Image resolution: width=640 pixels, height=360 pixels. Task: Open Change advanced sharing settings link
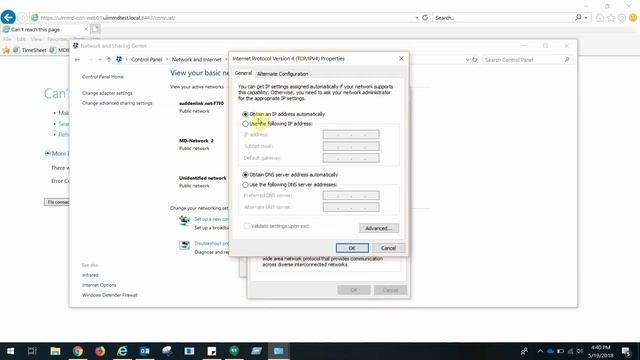117,103
